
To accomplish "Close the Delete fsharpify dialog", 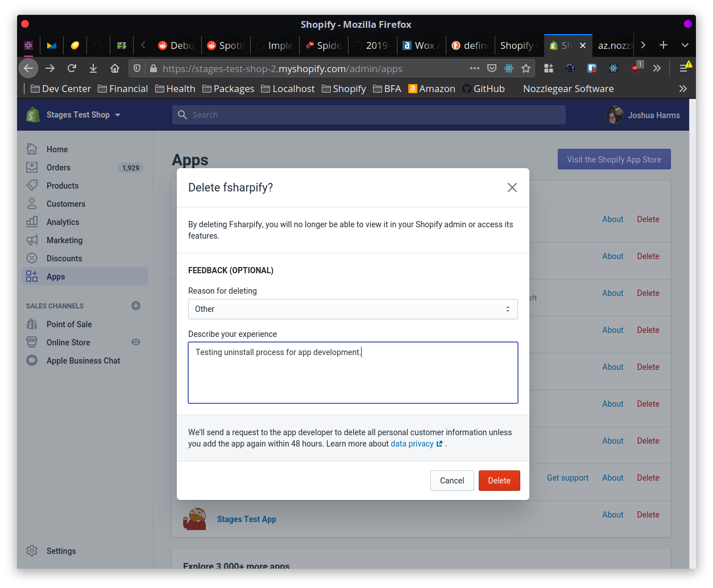I will [512, 187].
